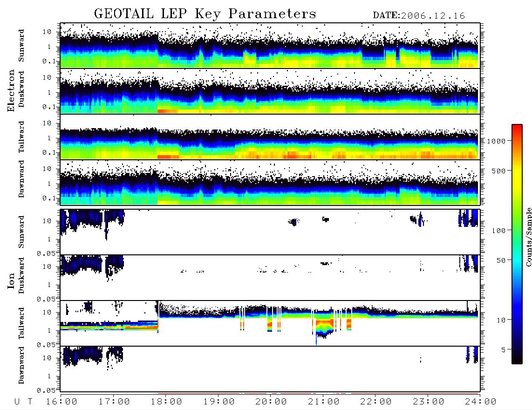Open the Electron Tailward spectrogram panel
532x410 pixels.
coord(270,137)
